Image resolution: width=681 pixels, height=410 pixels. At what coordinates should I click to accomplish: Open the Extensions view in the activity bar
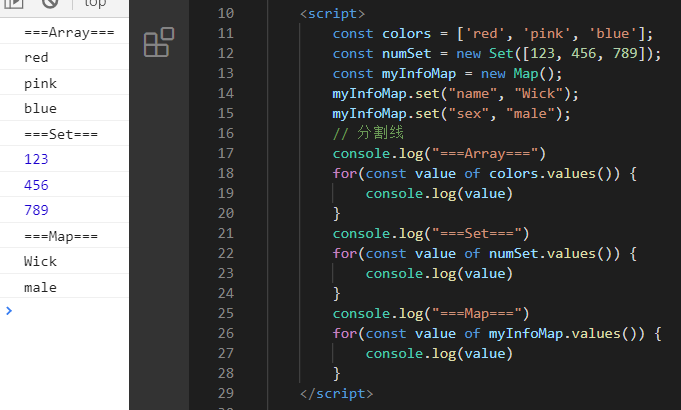tap(159, 42)
